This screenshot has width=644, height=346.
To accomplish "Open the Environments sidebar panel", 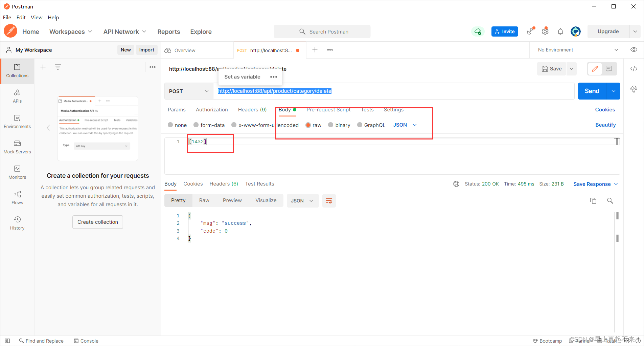I will click(x=17, y=122).
